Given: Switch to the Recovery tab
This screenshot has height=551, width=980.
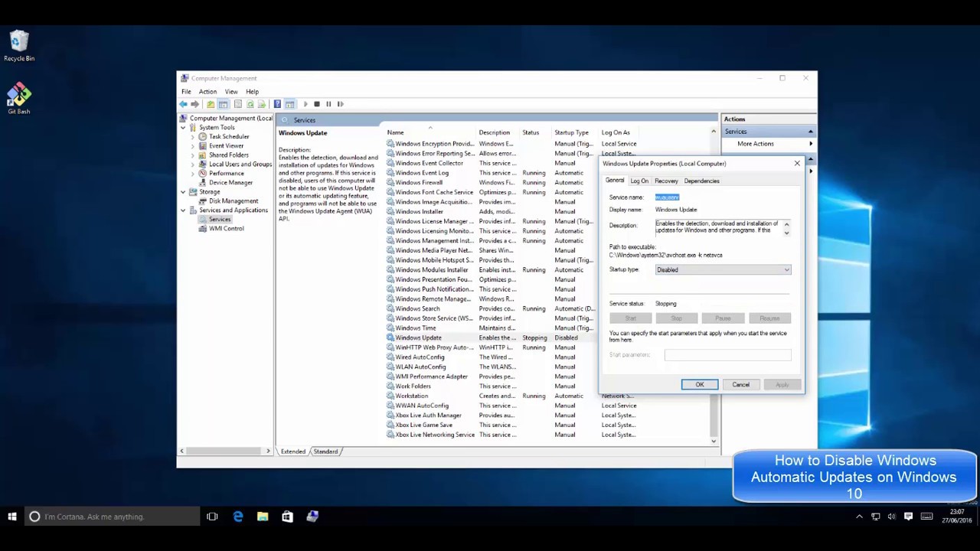Looking at the screenshot, I should click(666, 181).
